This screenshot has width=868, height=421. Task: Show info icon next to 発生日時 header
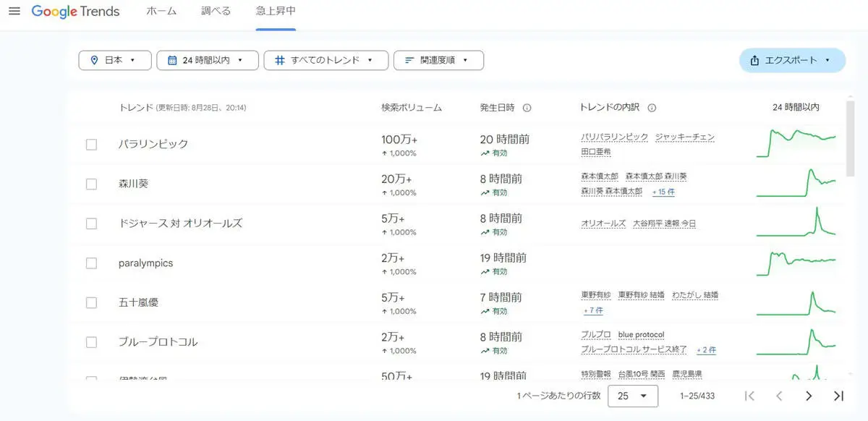(527, 108)
